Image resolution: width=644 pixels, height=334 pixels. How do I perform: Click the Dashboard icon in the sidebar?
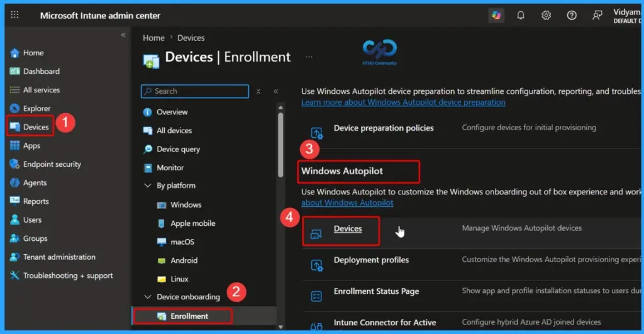[15, 71]
